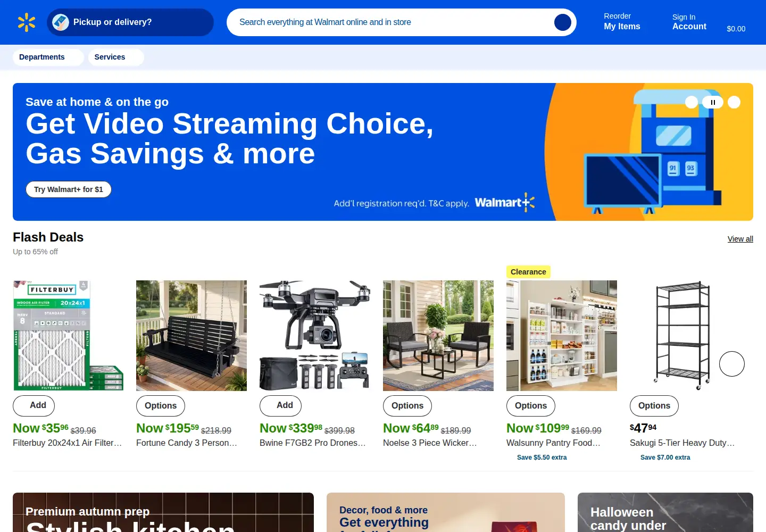Click Bwine F7GB2 Pro Drones title
This screenshot has height=532, width=766.
pyautogui.click(x=313, y=443)
